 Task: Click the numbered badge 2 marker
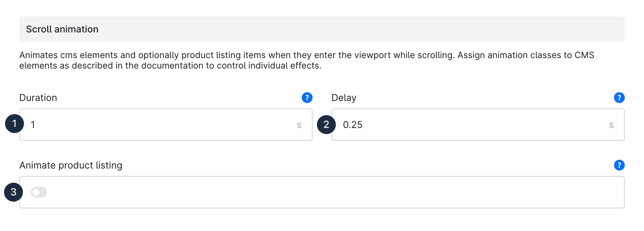(326, 125)
